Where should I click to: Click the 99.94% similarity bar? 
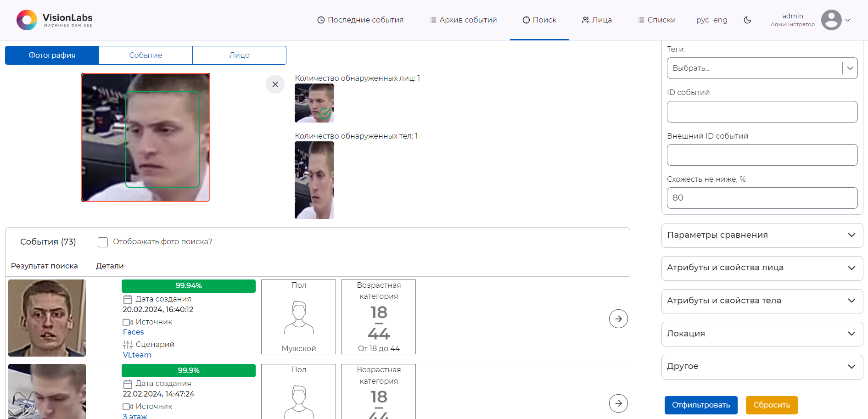pos(189,286)
